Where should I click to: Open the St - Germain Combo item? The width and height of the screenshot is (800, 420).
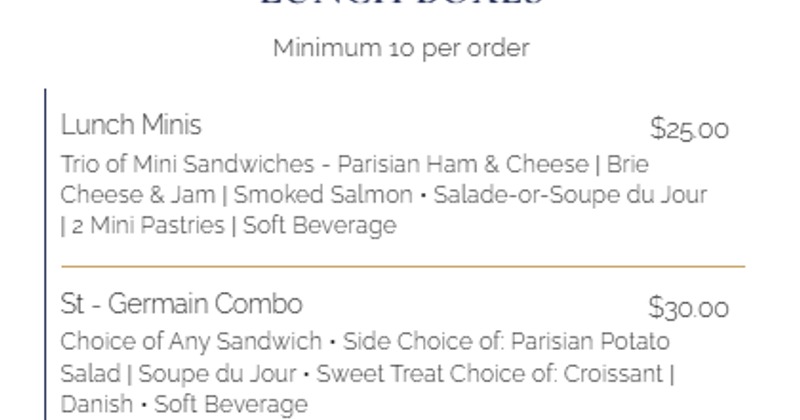point(181,304)
